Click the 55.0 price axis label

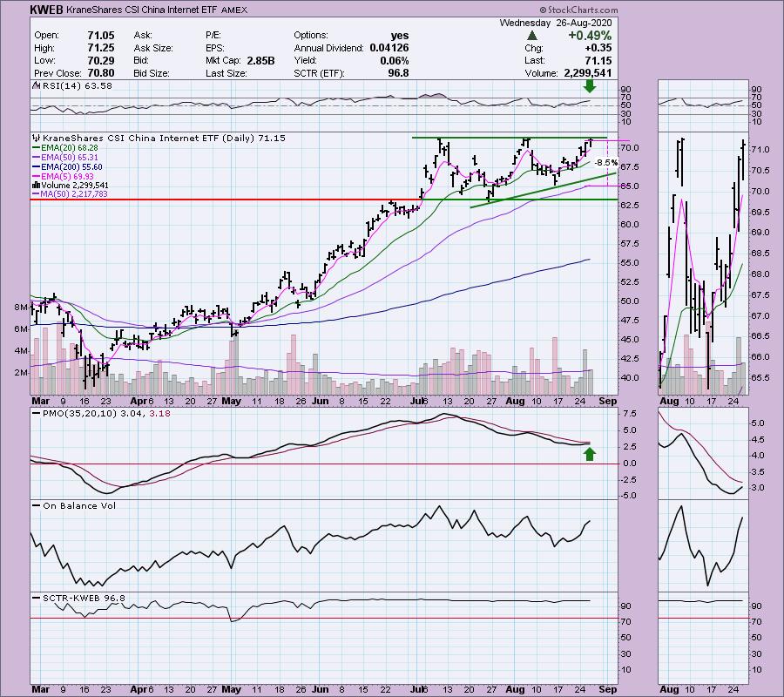point(630,262)
